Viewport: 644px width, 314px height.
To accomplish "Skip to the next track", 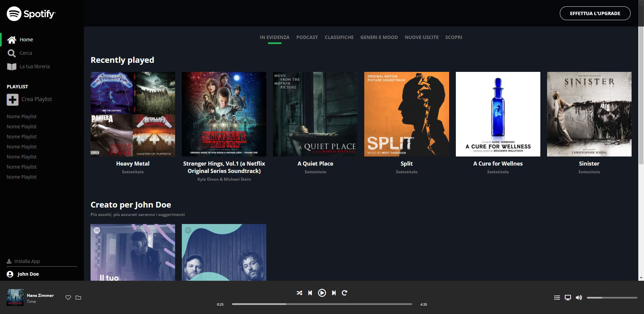I will (334, 293).
